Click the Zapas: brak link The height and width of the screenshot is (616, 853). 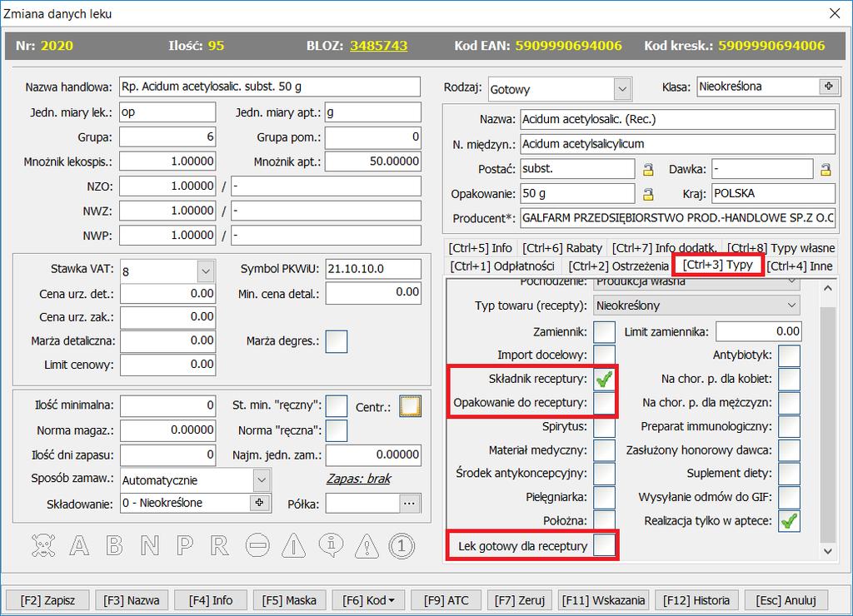(x=358, y=479)
